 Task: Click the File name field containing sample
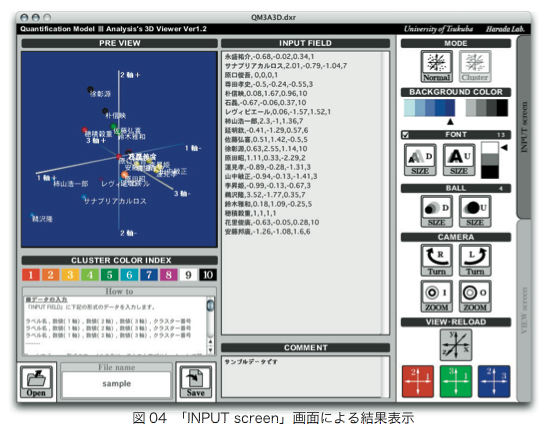click(x=117, y=384)
